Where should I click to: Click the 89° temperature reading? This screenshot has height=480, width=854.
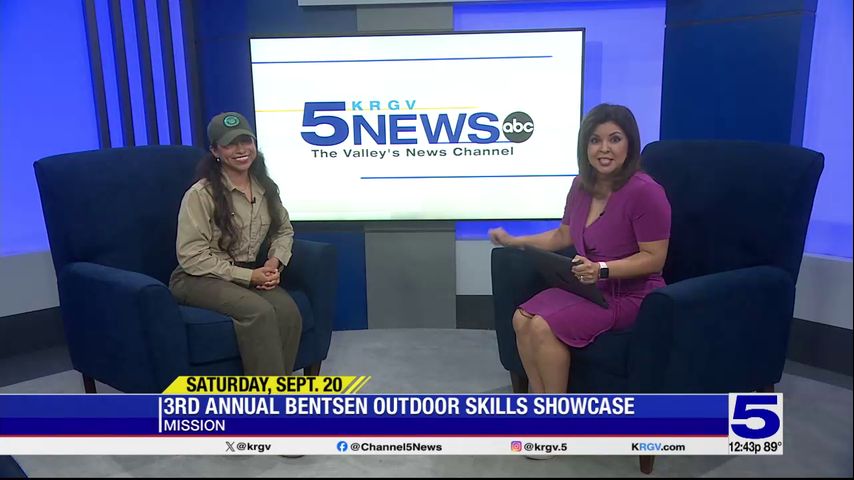click(772, 447)
